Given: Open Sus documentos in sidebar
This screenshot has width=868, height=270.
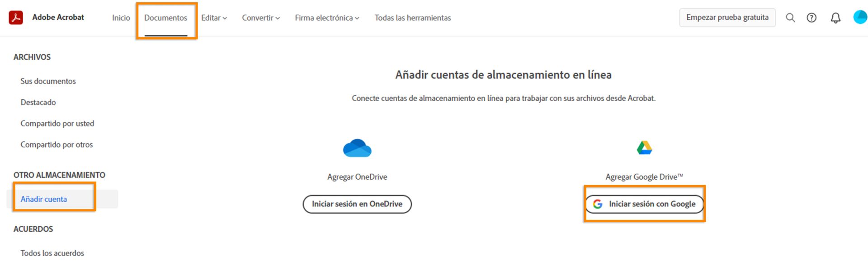Looking at the screenshot, I should 48,81.
